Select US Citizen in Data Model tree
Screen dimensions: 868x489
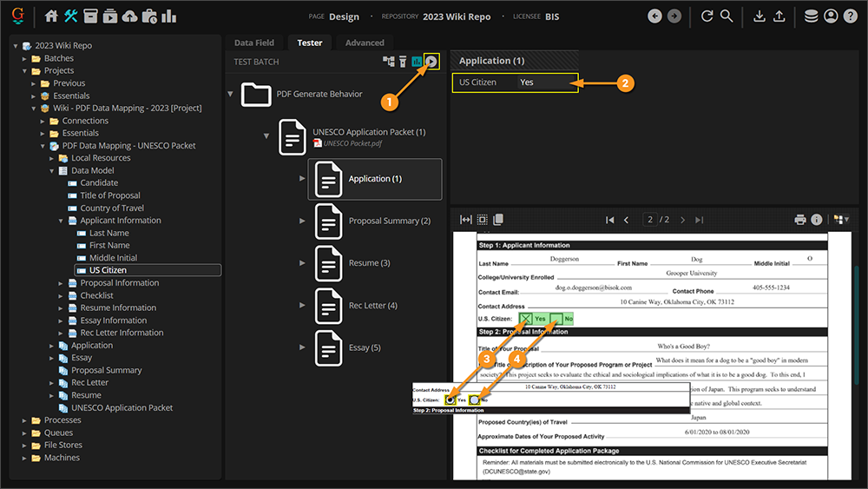point(108,270)
